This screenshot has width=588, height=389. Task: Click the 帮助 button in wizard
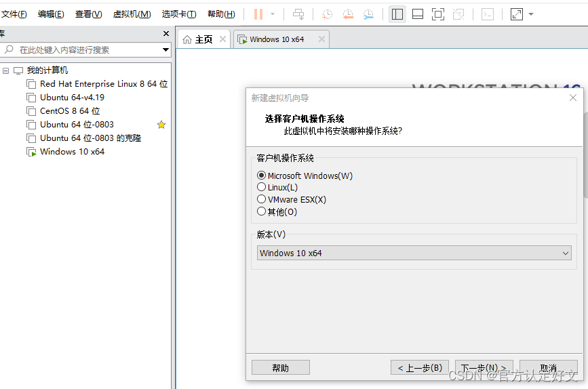[x=281, y=367]
